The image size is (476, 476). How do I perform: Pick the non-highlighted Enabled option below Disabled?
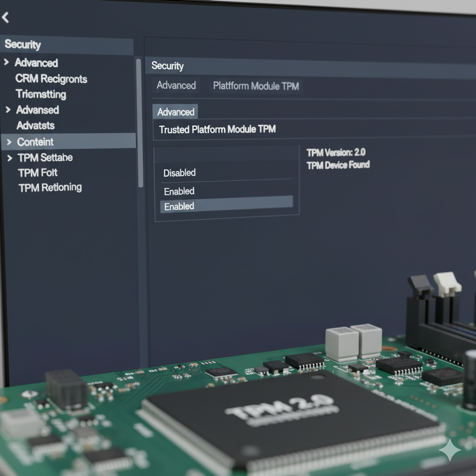(x=179, y=191)
